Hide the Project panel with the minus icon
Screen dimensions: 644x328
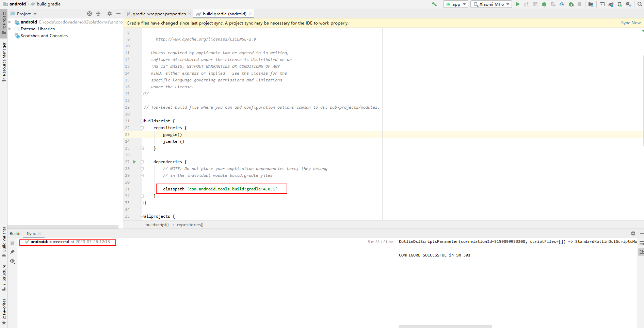point(118,14)
